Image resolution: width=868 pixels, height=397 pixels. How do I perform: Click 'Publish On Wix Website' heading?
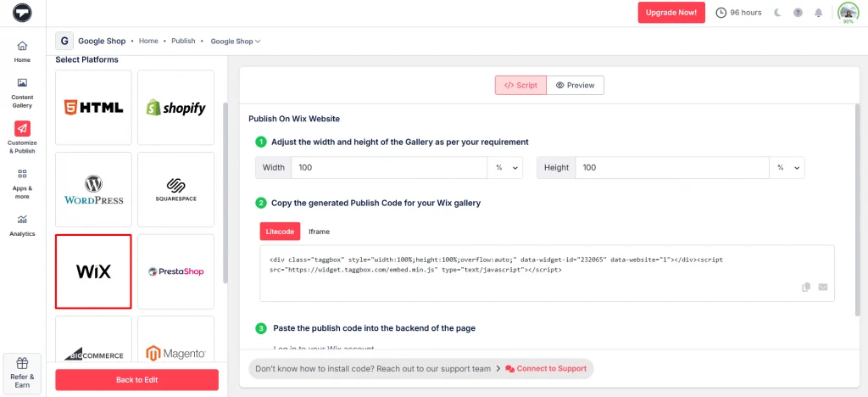294,119
